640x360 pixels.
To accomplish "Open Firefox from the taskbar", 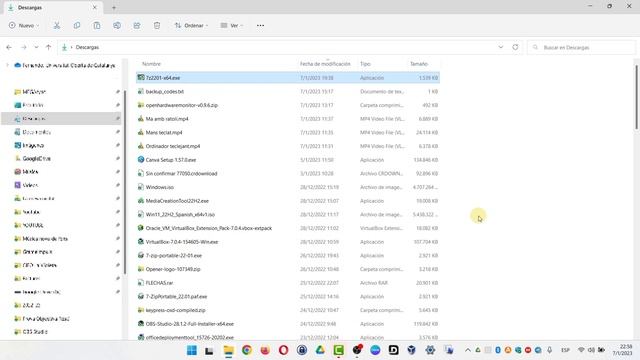I will point(265,350).
